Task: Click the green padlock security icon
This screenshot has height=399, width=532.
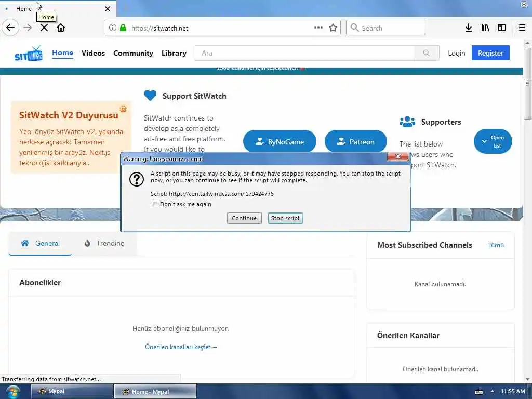Action: pos(123,28)
